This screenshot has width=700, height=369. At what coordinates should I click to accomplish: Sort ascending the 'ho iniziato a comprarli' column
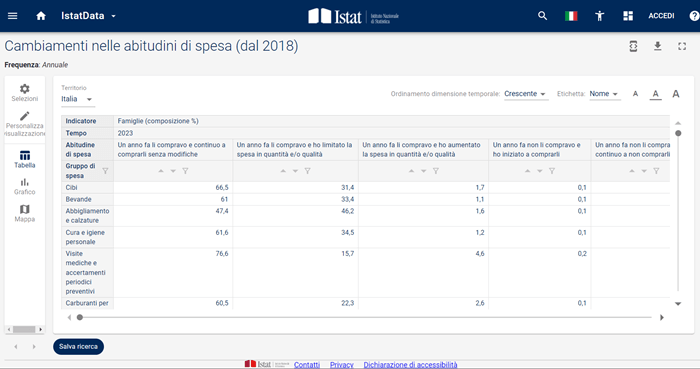click(x=527, y=171)
